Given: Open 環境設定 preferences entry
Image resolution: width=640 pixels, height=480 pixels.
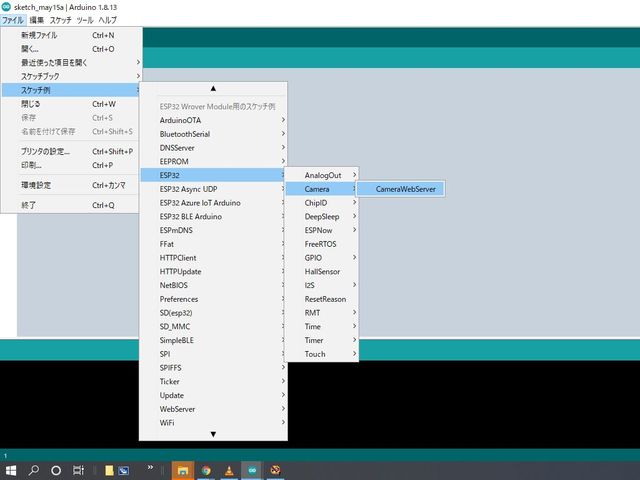Looking at the screenshot, I should tap(71, 185).
